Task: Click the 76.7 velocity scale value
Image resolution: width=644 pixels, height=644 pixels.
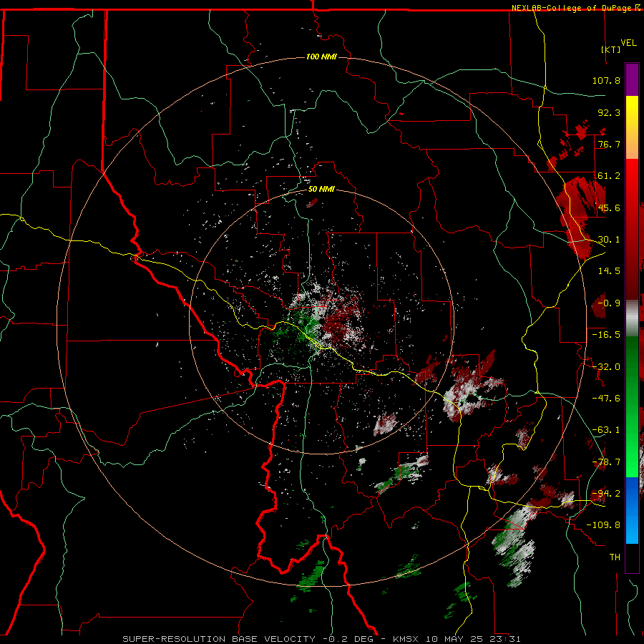Action: click(x=609, y=144)
